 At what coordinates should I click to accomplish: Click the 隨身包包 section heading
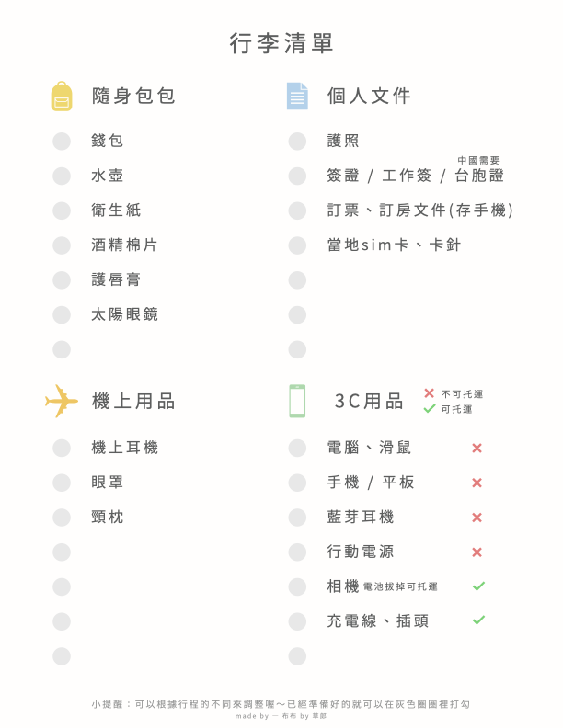click(133, 96)
